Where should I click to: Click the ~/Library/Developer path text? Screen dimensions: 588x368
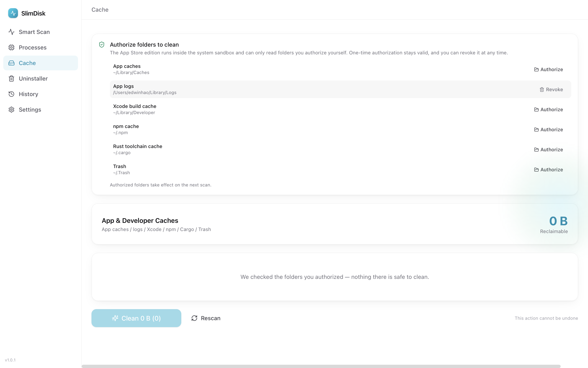click(134, 113)
